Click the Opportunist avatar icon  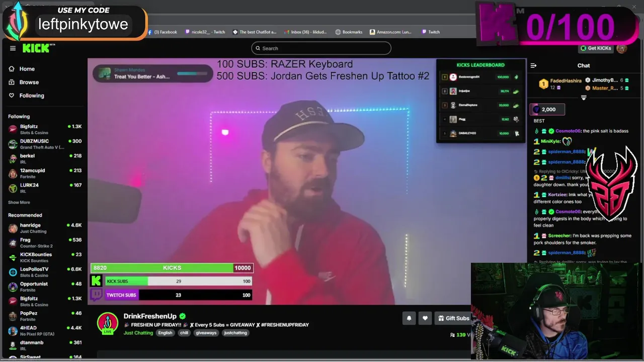(x=13, y=287)
